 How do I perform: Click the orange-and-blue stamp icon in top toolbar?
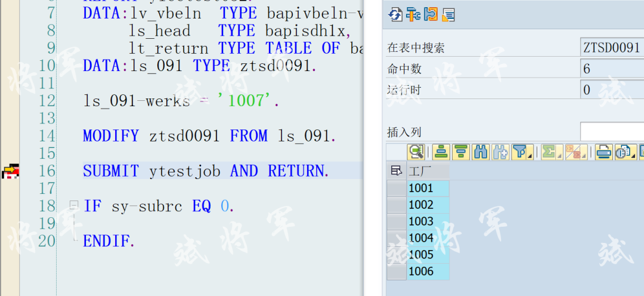coord(431,15)
